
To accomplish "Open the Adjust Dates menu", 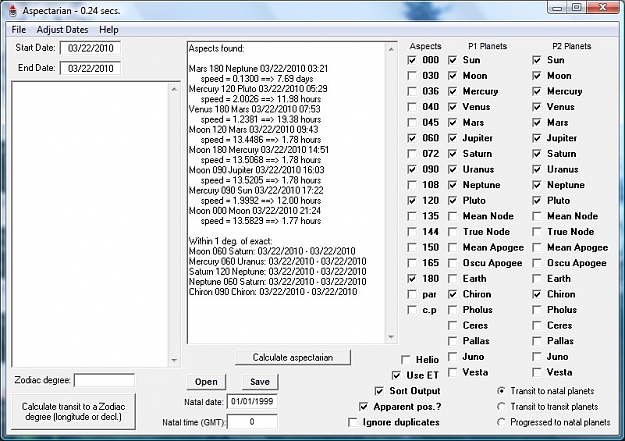I will coord(62,30).
